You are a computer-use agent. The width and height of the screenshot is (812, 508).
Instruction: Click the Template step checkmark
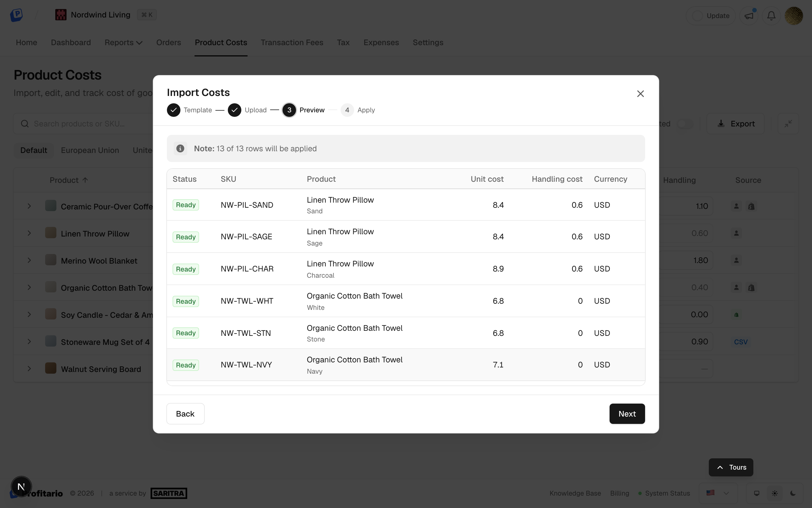(x=173, y=110)
